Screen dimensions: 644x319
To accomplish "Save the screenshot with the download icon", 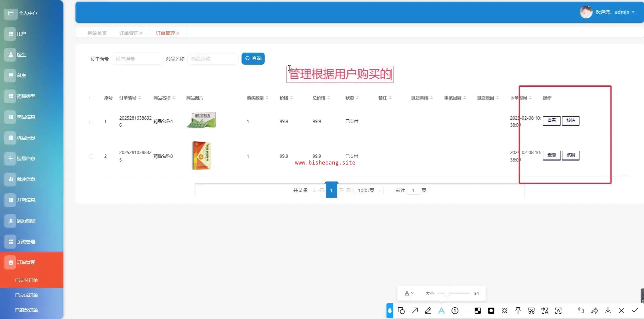I will 608,311.
